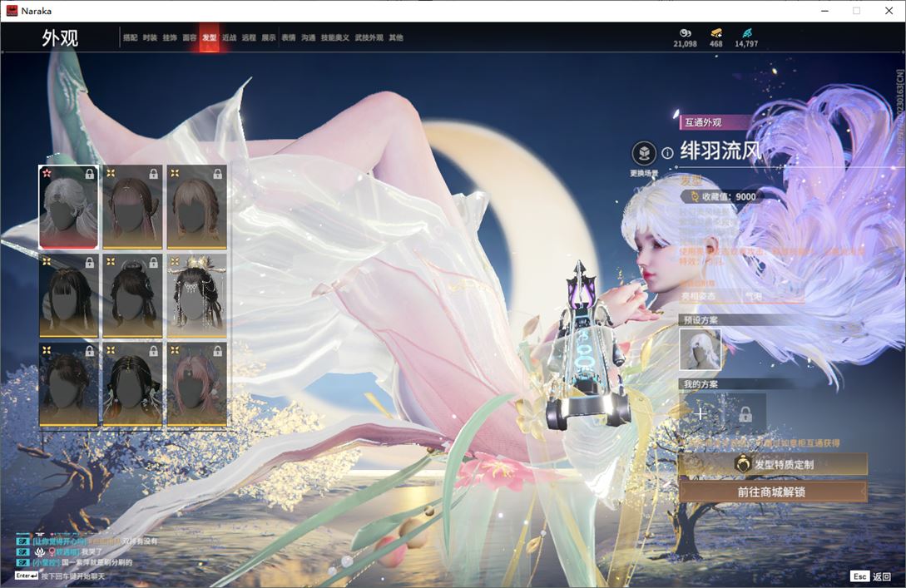
Task: Click the red star badge on white hairstyle
Action: click(47, 173)
